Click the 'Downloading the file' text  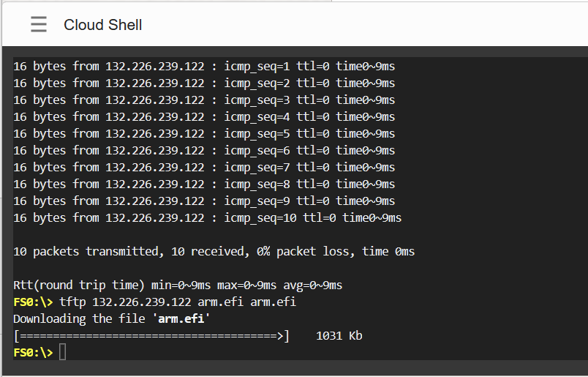click(x=79, y=318)
